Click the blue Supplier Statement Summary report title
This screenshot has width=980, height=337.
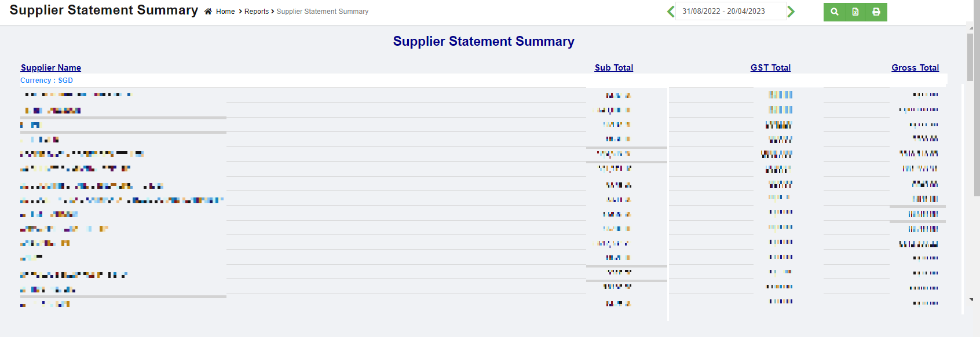pos(484,42)
